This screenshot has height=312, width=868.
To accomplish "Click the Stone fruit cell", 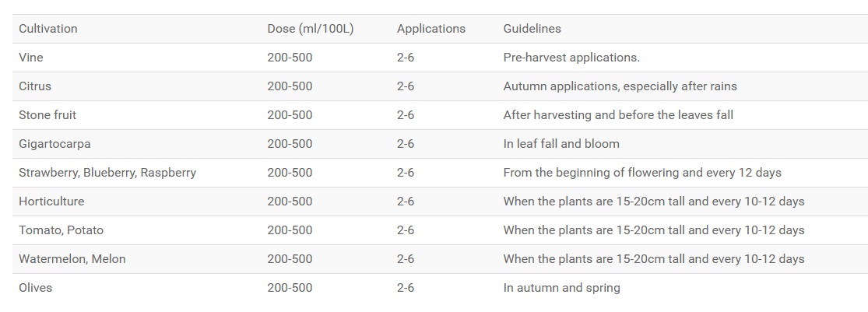I will pos(47,115).
